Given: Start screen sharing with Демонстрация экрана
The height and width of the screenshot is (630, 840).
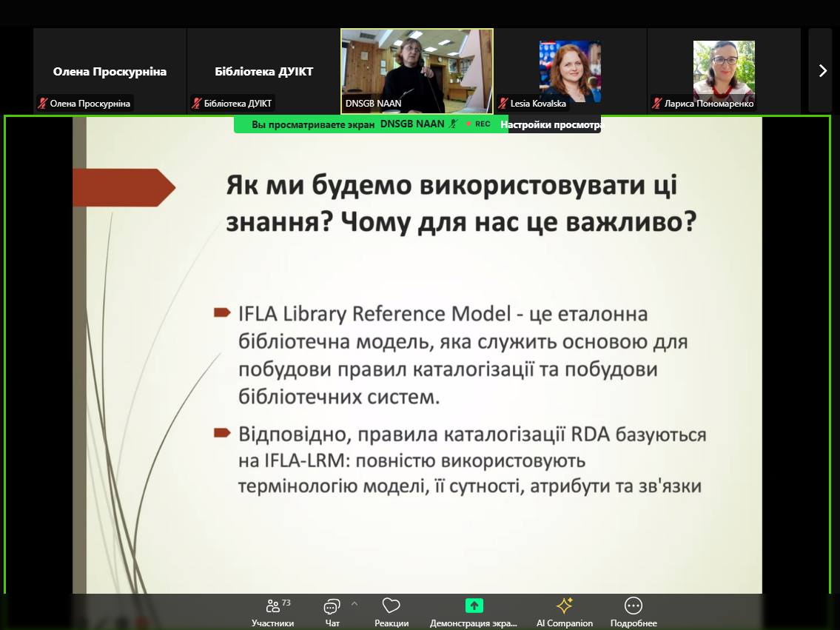Looking at the screenshot, I should (474, 612).
